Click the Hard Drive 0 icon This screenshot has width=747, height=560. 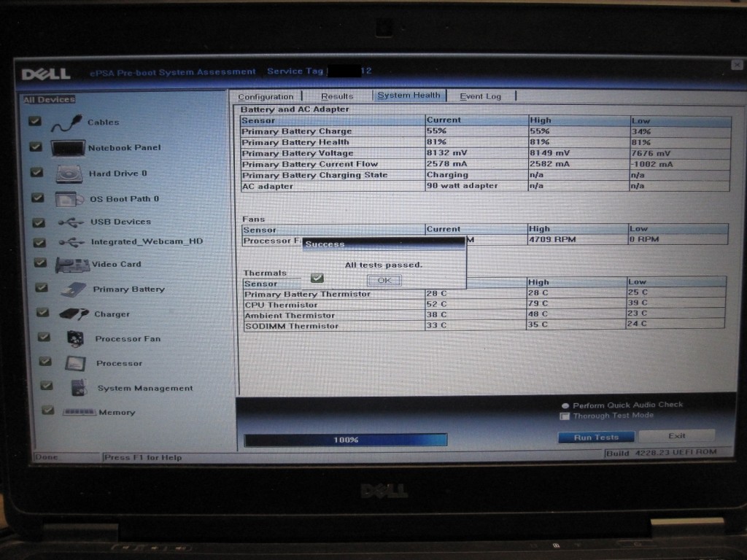coord(69,174)
